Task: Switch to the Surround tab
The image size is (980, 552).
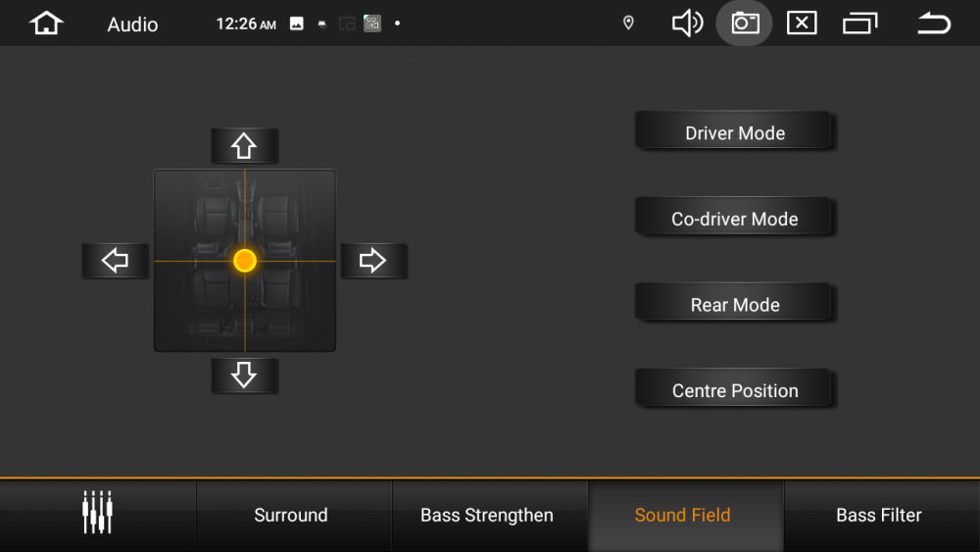Action: pos(291,515)
